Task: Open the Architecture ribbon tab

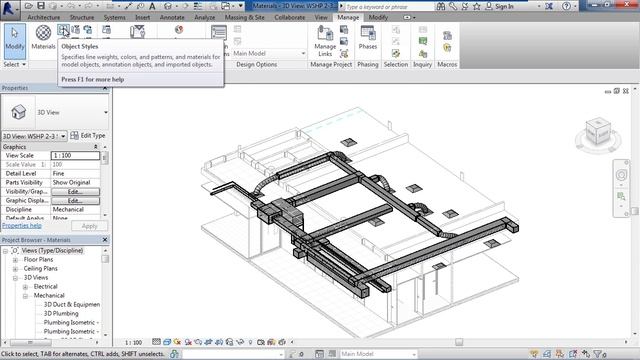Action: (44, 18)
